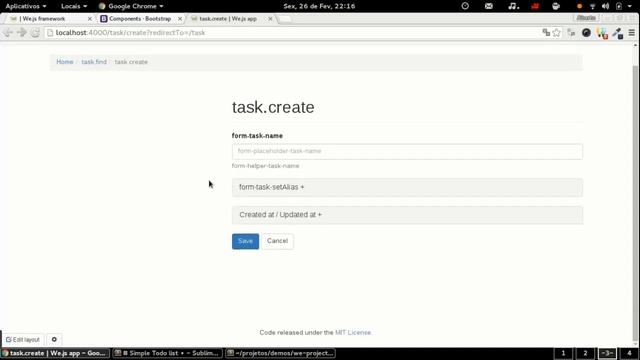The image size is (640, 360).
Task: Switch to workspace 2
Action: click(585, 353)
